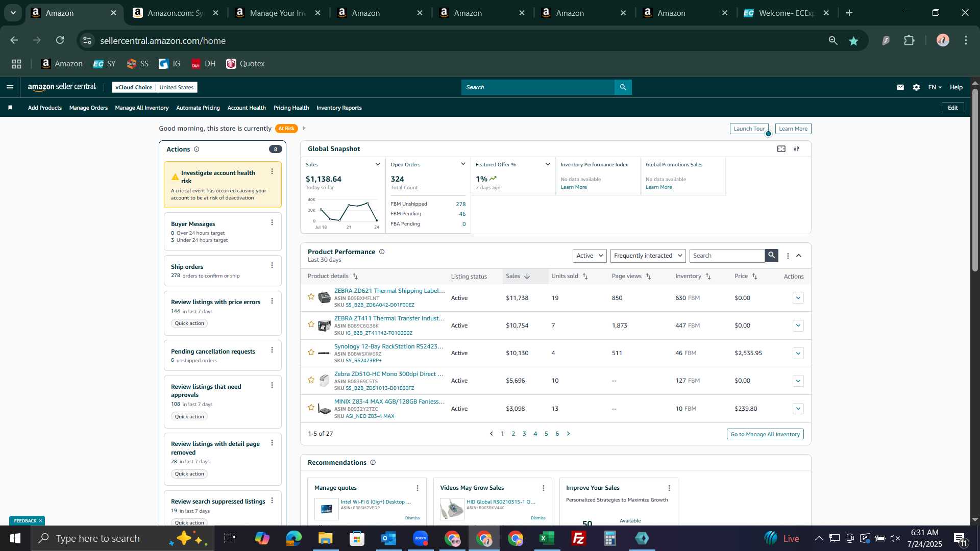Favorite the ZEBRA ZD621 product star
The height and width of the screenshot is (551, 980).
[311, 297]
